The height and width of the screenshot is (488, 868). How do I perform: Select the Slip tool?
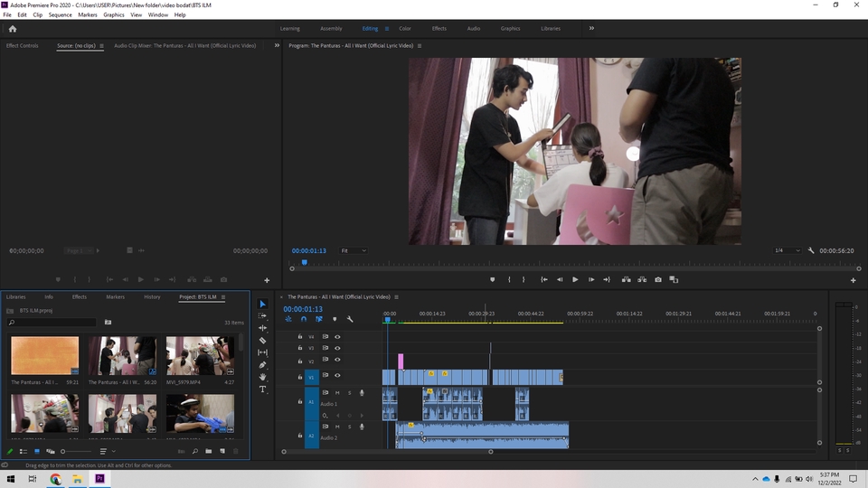pyautogui.click(x=262, y=352)
